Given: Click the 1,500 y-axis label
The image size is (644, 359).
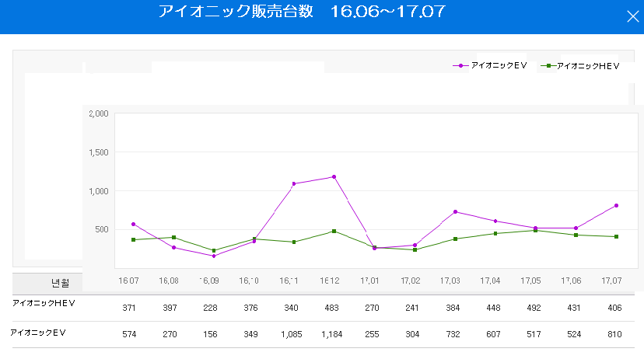Looking at the screenshot, I should pyautogui.click(x=99, y=152).
